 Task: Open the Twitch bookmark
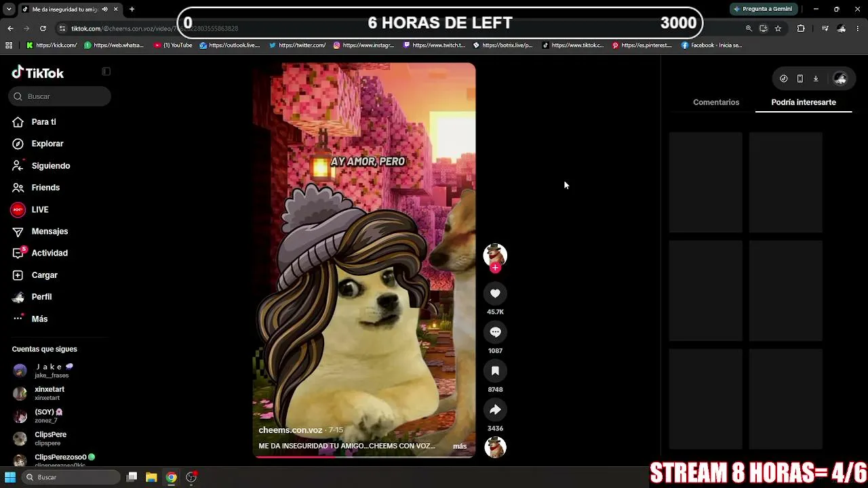434,45
